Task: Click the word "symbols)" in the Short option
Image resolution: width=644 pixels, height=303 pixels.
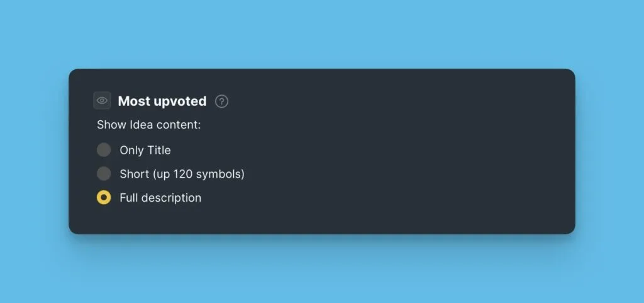Action: point(224,174)
